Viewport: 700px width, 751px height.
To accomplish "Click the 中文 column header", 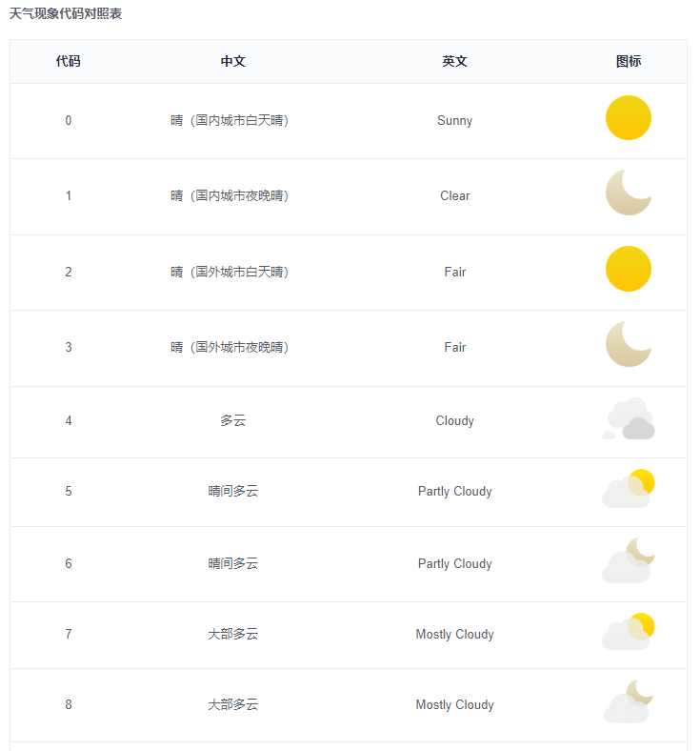I will pos(233,61).
